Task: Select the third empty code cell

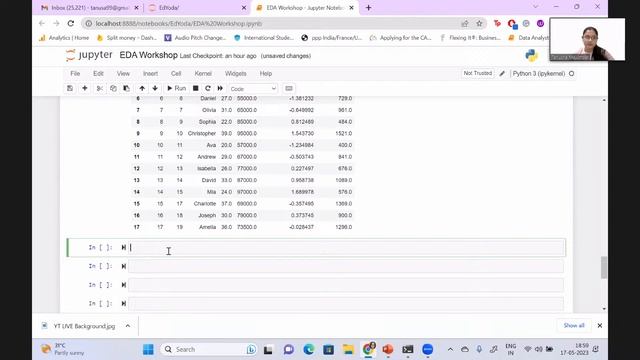Action: click(346, 285)
